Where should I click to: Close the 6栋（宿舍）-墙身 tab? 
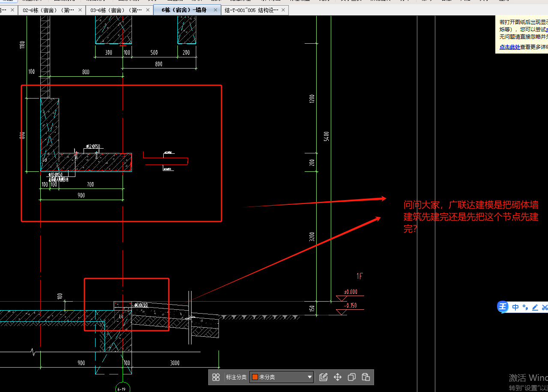click(216, 10)
